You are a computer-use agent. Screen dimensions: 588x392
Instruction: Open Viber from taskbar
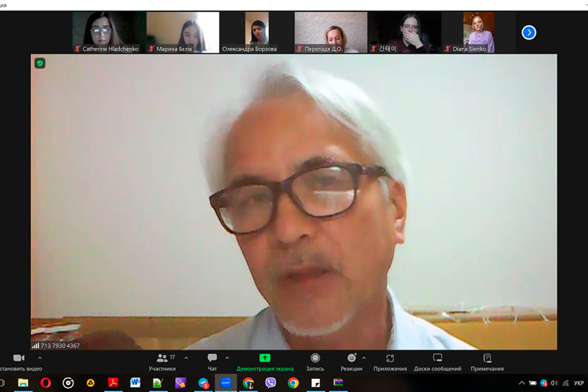(270, 383)
